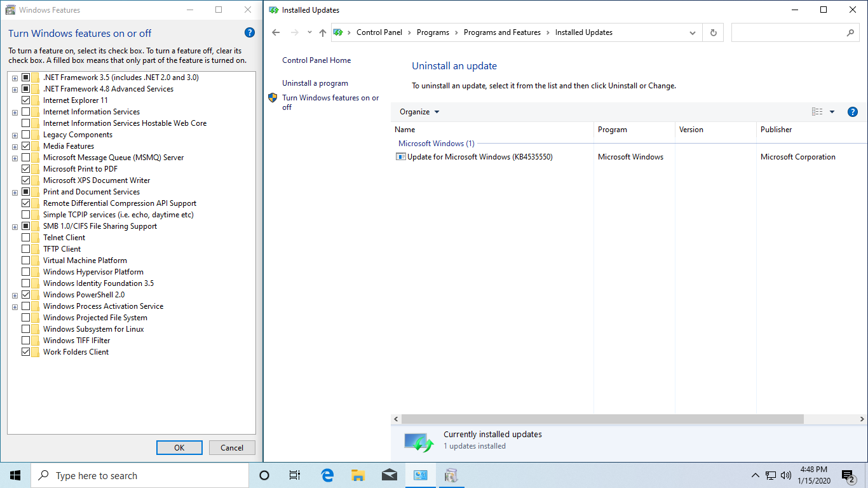Launch Microsoft Edge from taskbar
This screenshot has height=488, width=868.
pos(327,475)
